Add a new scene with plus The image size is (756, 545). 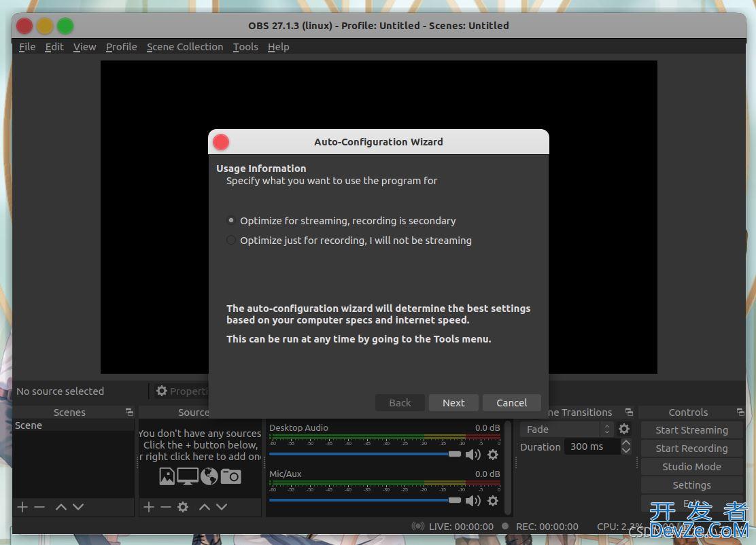pos(22,506)
